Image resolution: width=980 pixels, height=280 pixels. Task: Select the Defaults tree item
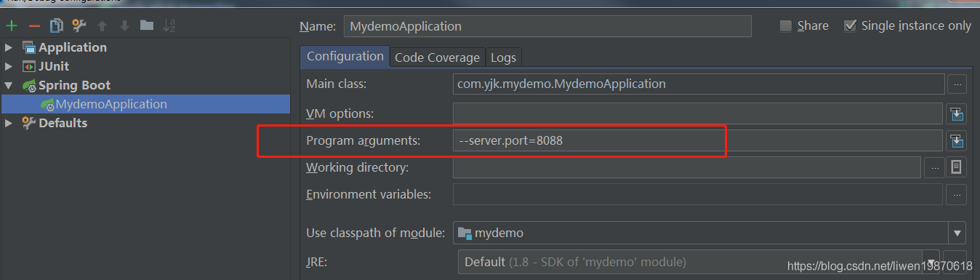[63, 123]
